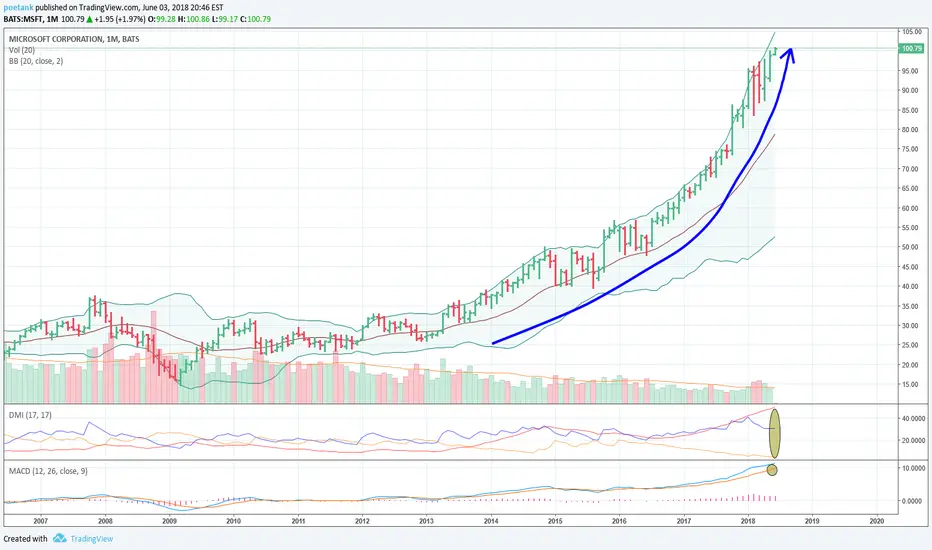
Task: Click the 80.00 price axis label
Action: 911,130
